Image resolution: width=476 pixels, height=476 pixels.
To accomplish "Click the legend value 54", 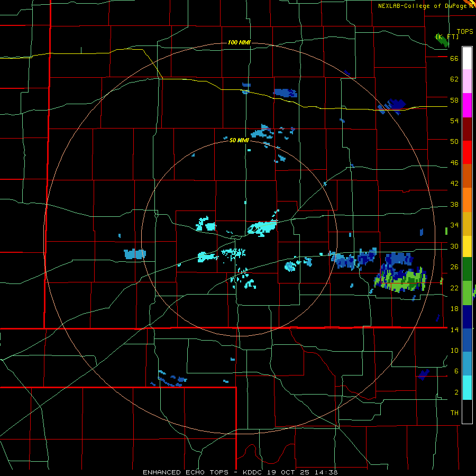I will (x=454, y=121).
